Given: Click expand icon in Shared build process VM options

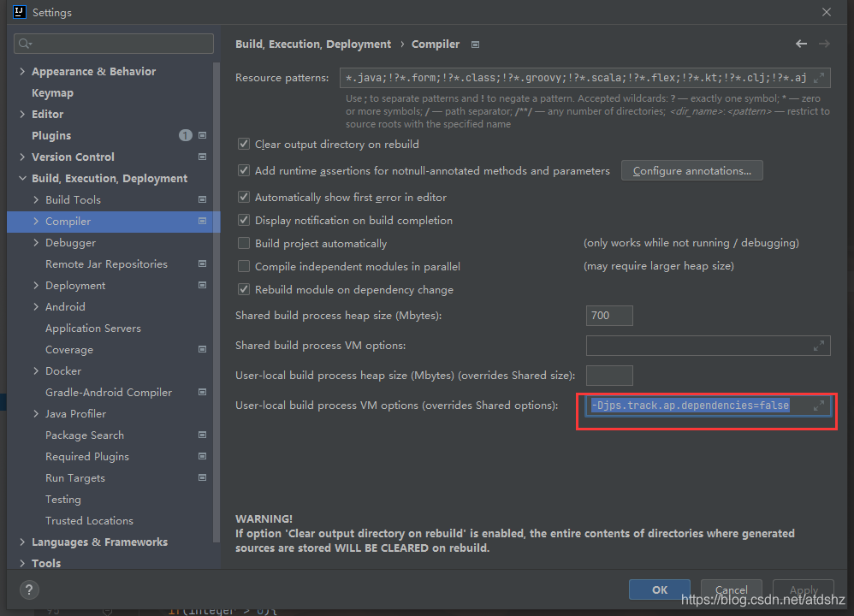Looking at the screenshot, I should (819, 346).
